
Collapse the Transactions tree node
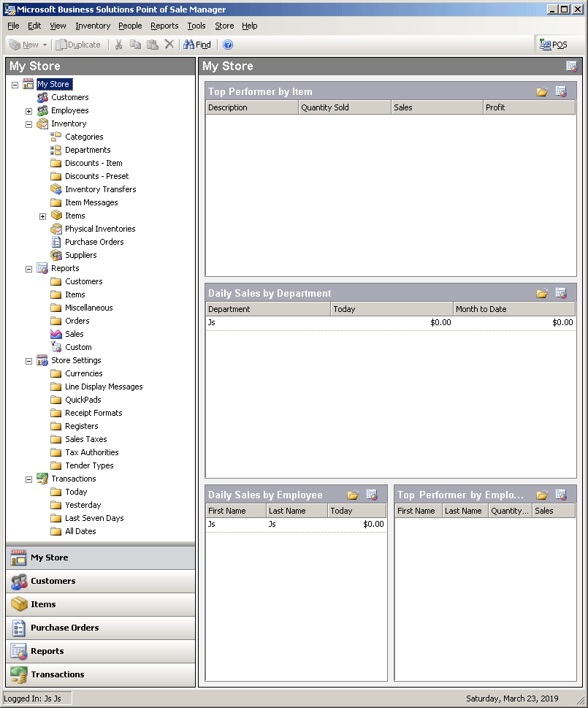pyautogui.click(x=29, y=479)
